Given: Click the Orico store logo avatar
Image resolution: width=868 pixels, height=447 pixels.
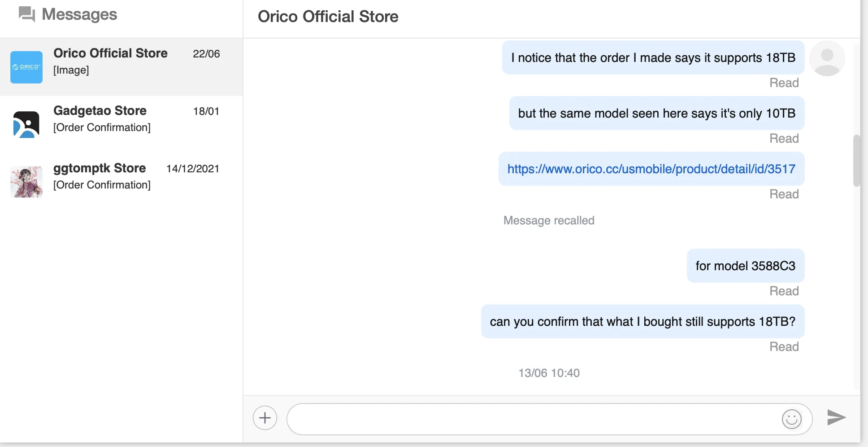Looking at the screenshot, I should pyautogui.click(x=26, y=67).
